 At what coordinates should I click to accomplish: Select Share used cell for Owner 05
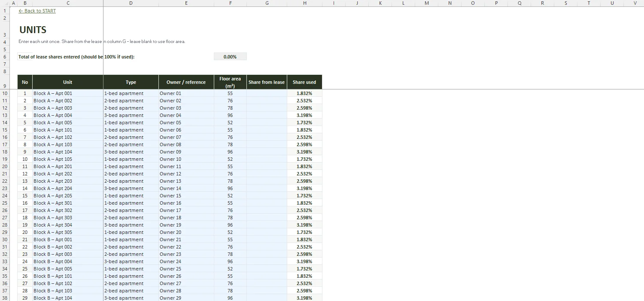[304, 123]
